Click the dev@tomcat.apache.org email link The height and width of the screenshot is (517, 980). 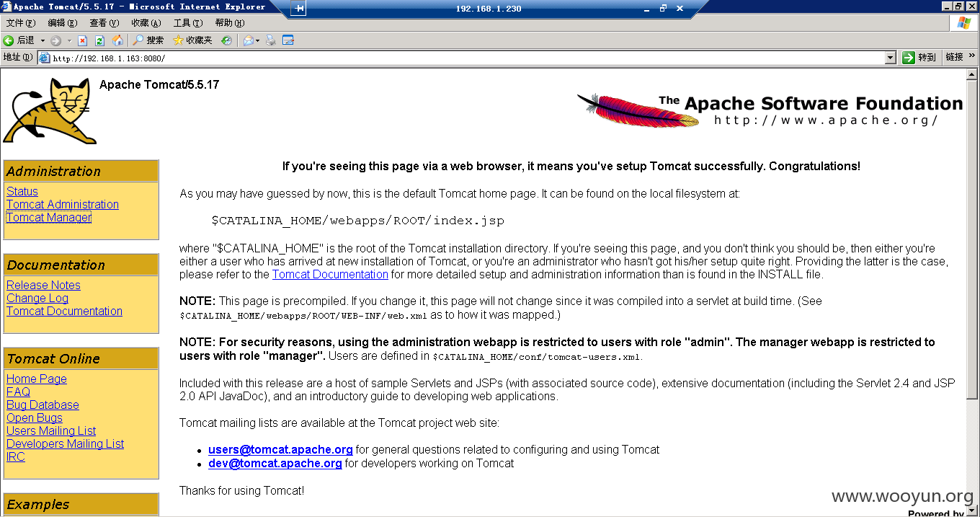(x=275, y=463)
